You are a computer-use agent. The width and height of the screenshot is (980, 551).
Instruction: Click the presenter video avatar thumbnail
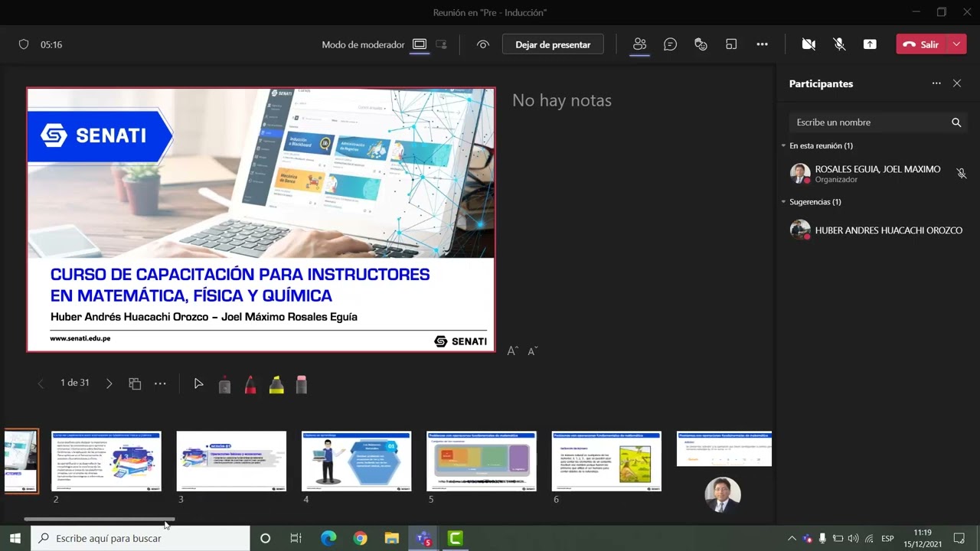click(723, 495)
